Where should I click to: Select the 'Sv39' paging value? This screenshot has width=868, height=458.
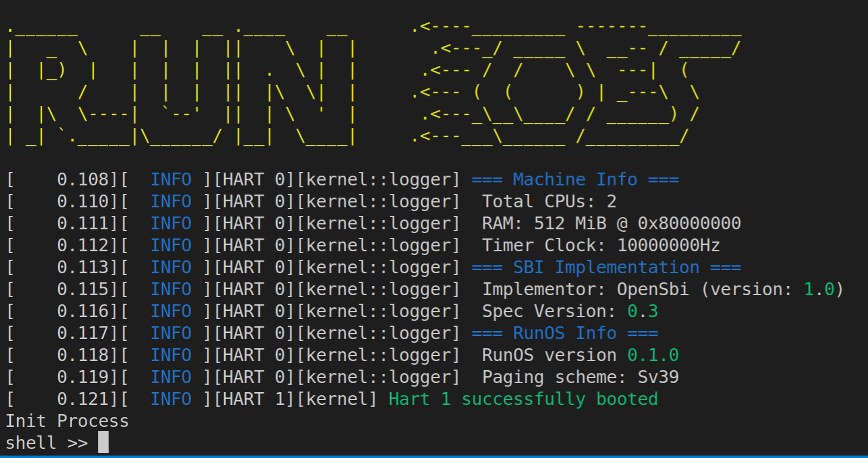click(x=658, y=377)
